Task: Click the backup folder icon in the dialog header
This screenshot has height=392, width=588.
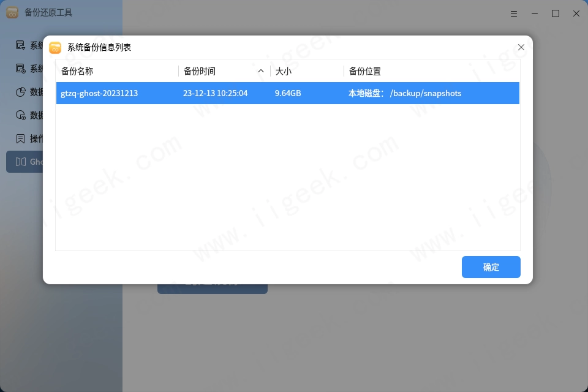Action: (55, 47)
